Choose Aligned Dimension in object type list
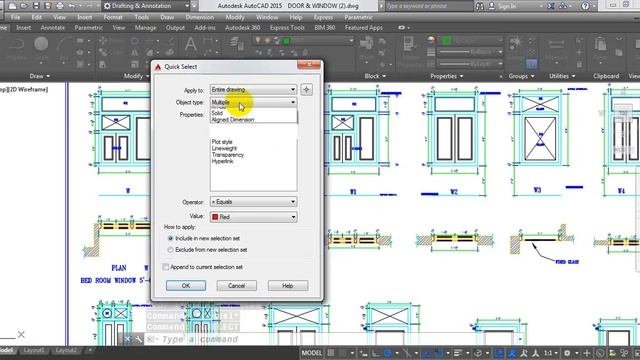Image resolution: width=640 pixels, height=360 pixels. pos(233,120)
